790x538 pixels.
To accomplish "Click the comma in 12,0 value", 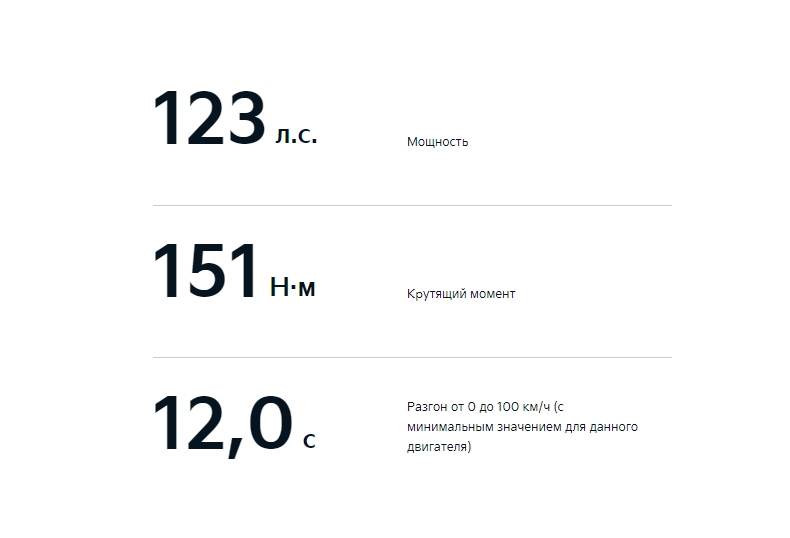I will (x=234, y=448).
